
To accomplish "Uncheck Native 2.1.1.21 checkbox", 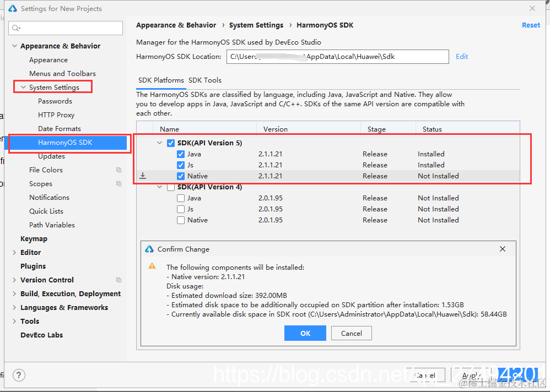I will coord(181,176).
